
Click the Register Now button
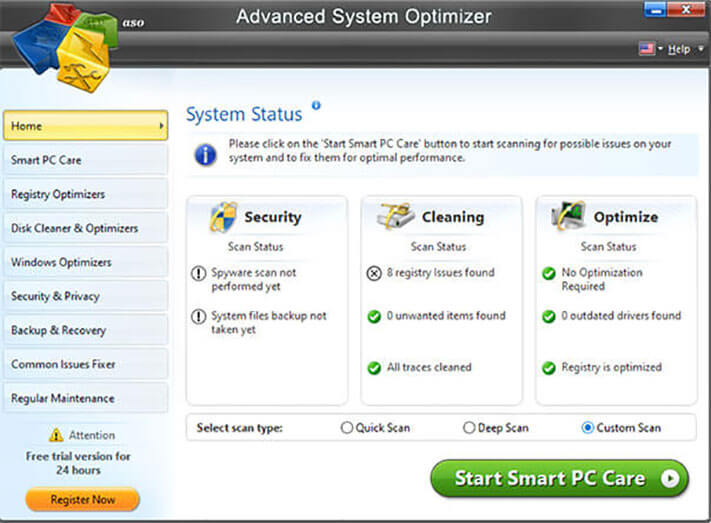point(83,499)
